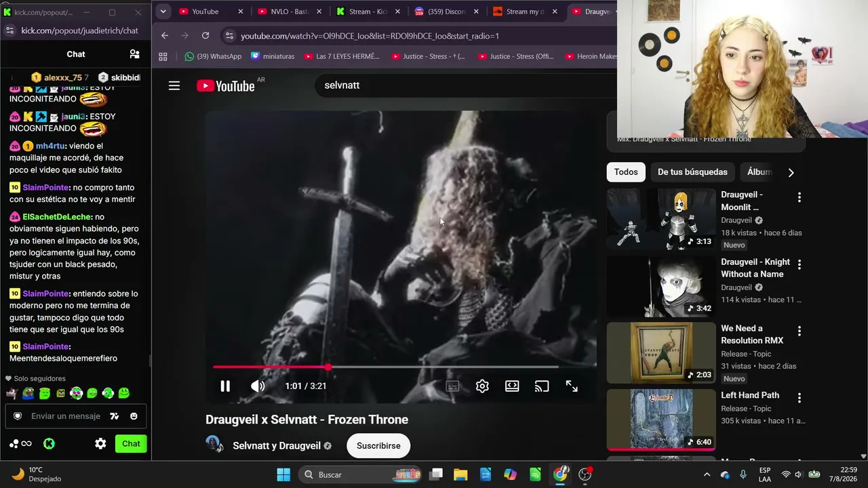868x488 pixels.
Task: Open the Windows Start menu
Action: pos(283,474)
